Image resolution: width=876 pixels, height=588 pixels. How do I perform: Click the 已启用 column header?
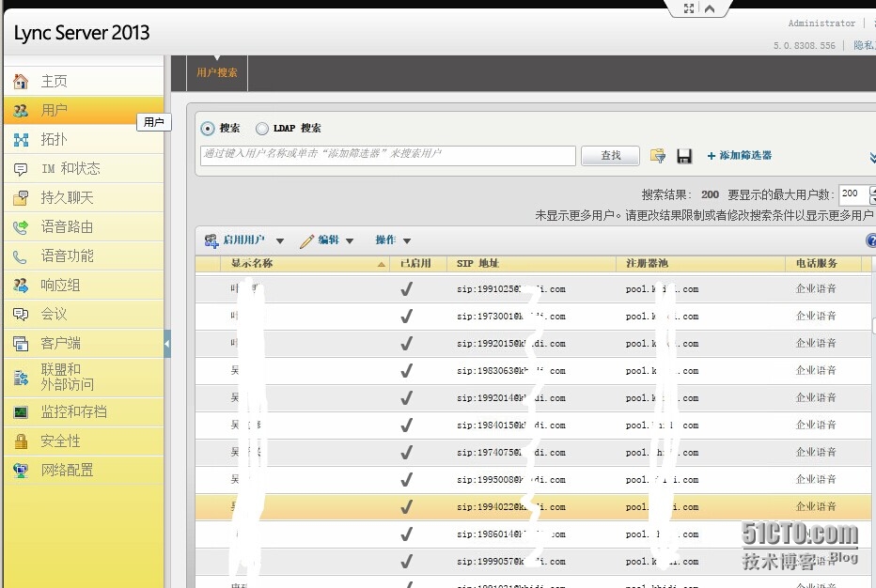pos(418,264)
